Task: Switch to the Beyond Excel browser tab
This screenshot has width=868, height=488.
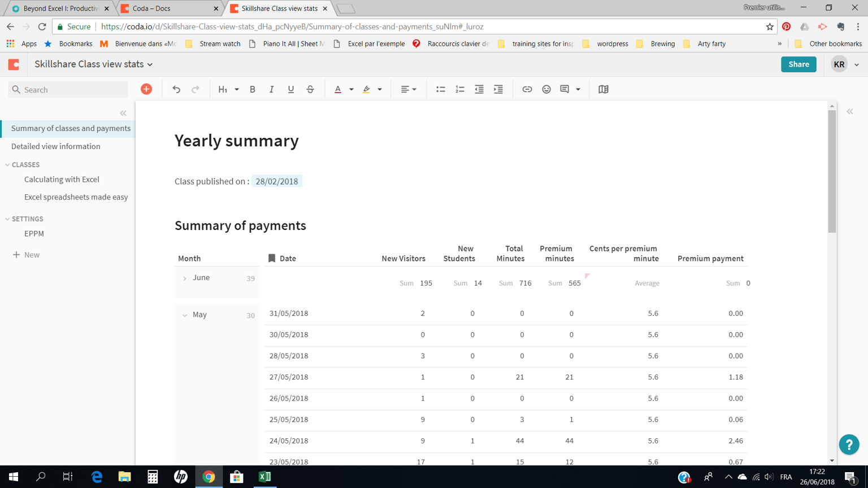Action: [60, 8]
